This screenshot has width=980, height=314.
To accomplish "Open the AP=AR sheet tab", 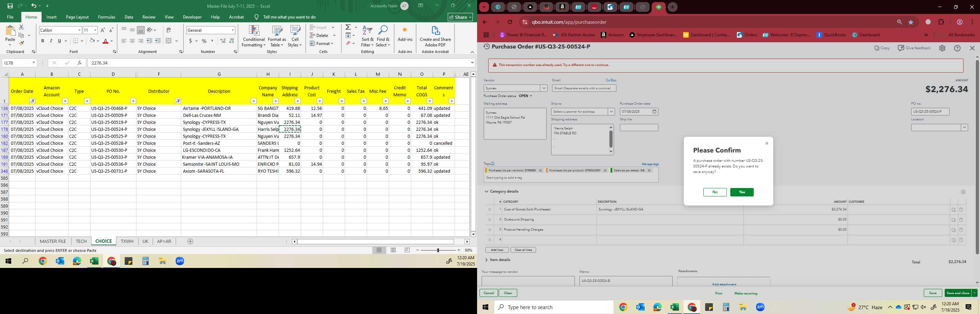I will pos(164,241).
